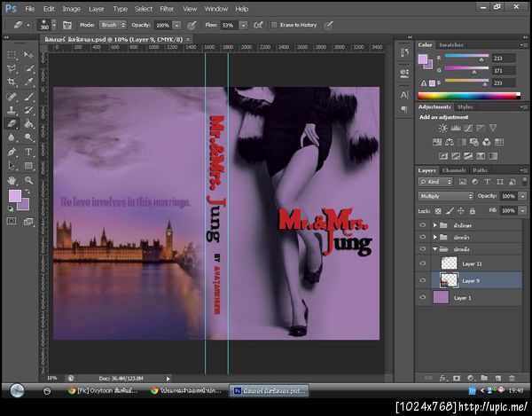Create new group folder icon
Viewport: 532px width, 416px height.
click(484, 378)
